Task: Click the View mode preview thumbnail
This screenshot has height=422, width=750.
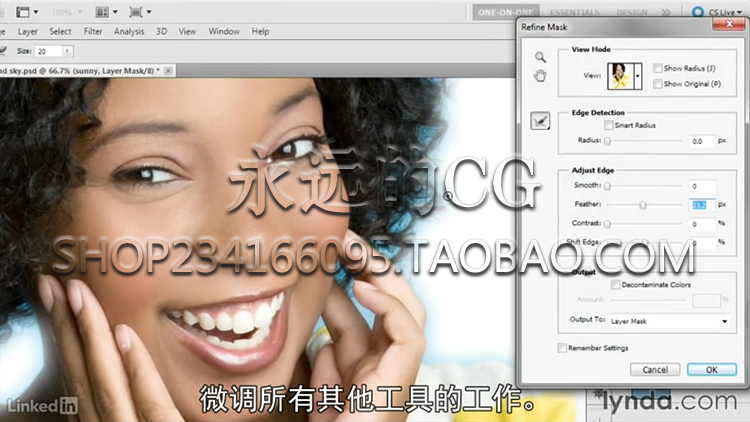Action: pyautogui.click(x=620, y=76)
